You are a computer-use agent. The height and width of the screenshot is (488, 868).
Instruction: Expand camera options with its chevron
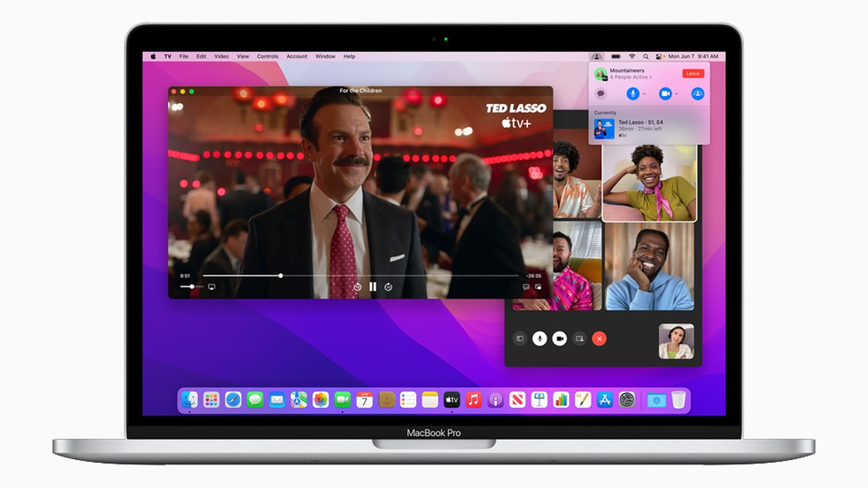pyautogui.click(x=676, y=93)
